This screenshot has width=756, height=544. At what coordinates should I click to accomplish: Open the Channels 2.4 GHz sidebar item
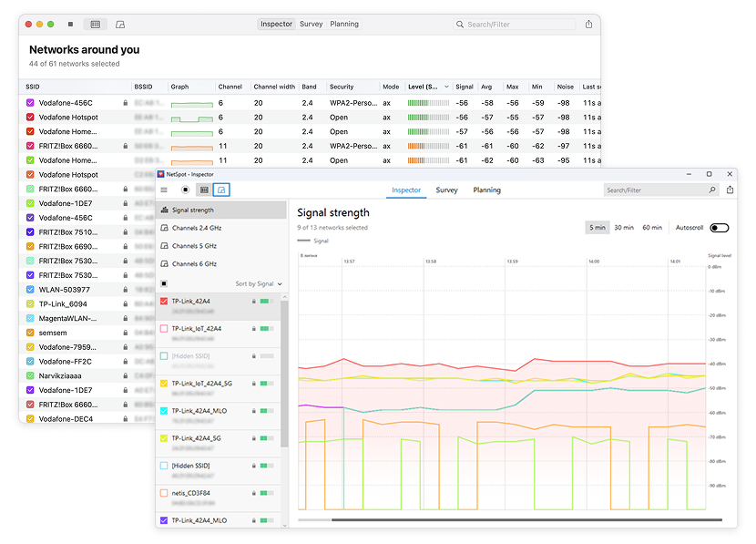point(221,228)
